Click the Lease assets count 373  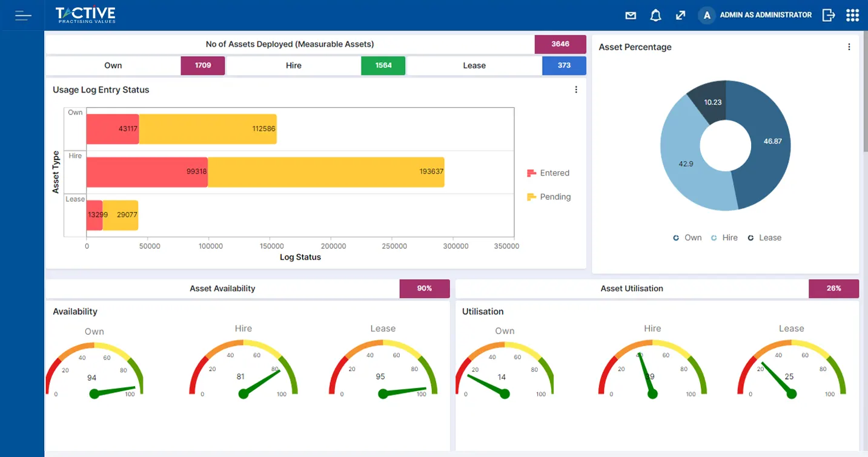pyautogui.click(x=564, y=65)
